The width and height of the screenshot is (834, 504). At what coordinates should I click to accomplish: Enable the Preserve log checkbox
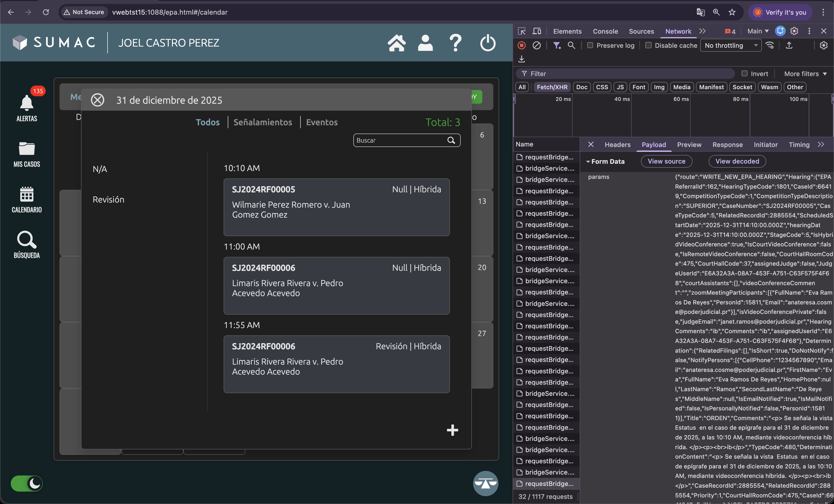[x=590, y=45]
